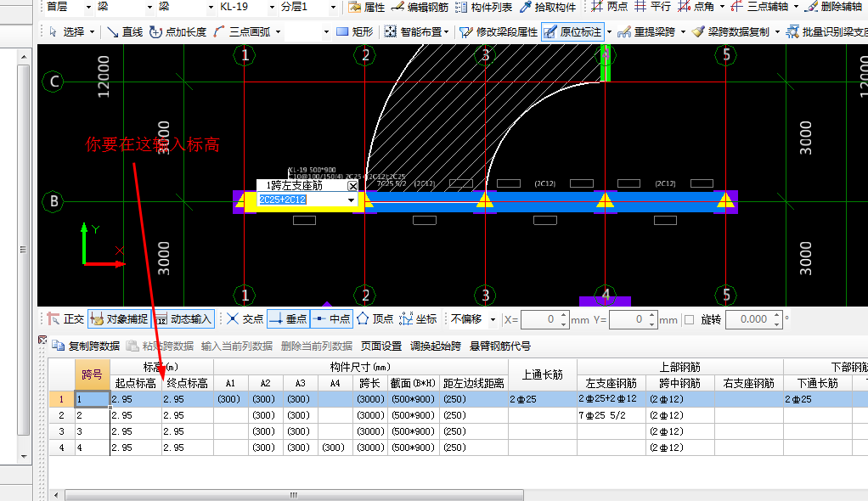Click 删除当前列数据 option

317,346
